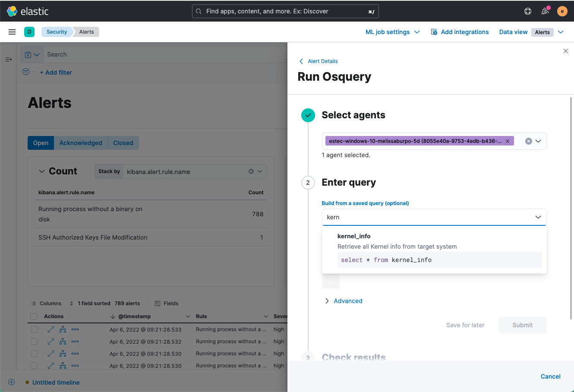This screenshot has height=392, width=574.
Task: Analyze event for 09:21:28.532 alert
Action: tap(63, 341)
